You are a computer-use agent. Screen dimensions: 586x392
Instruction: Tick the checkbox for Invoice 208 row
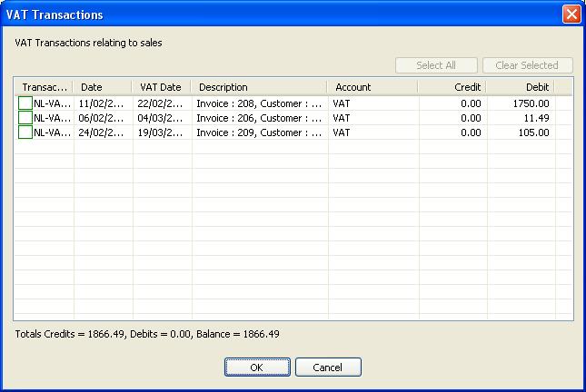[x=25, y=103]
